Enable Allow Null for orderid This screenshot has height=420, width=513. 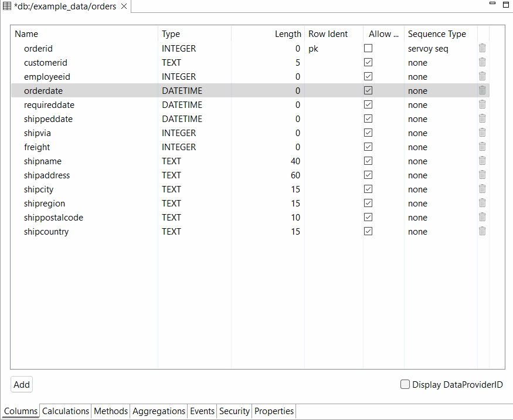pyautogui.click(x=368, y=48)
